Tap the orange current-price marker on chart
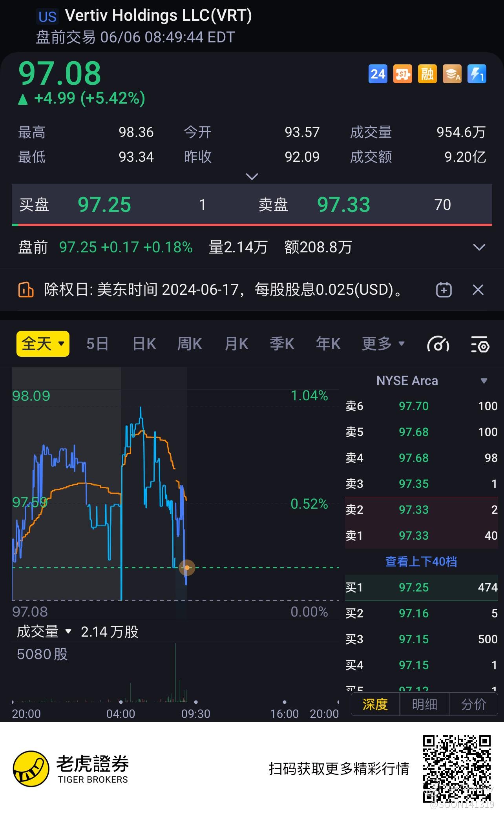Screen dimensions: 504x816 coord(187,568)
